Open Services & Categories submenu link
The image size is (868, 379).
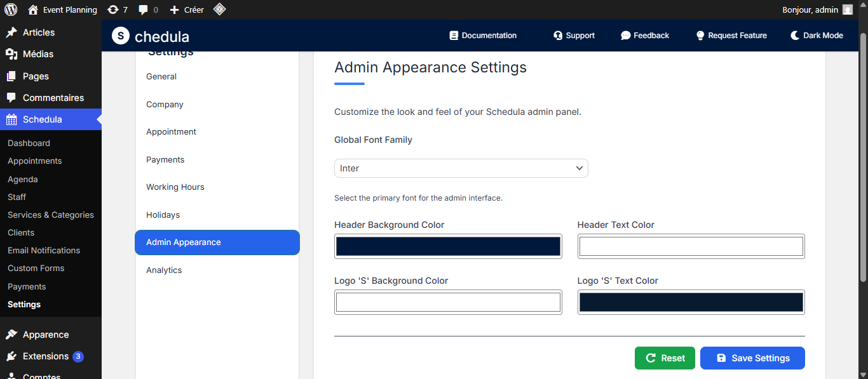[51, 215]
